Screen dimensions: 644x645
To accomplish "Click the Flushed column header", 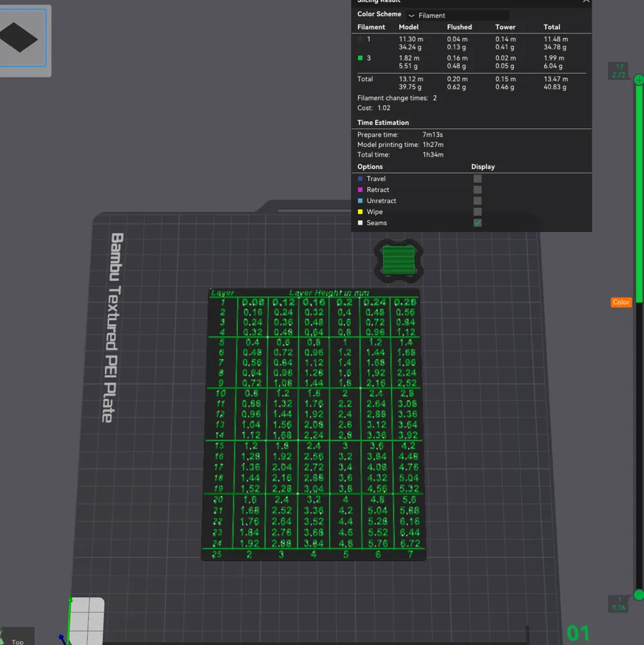I will [459, 27].
